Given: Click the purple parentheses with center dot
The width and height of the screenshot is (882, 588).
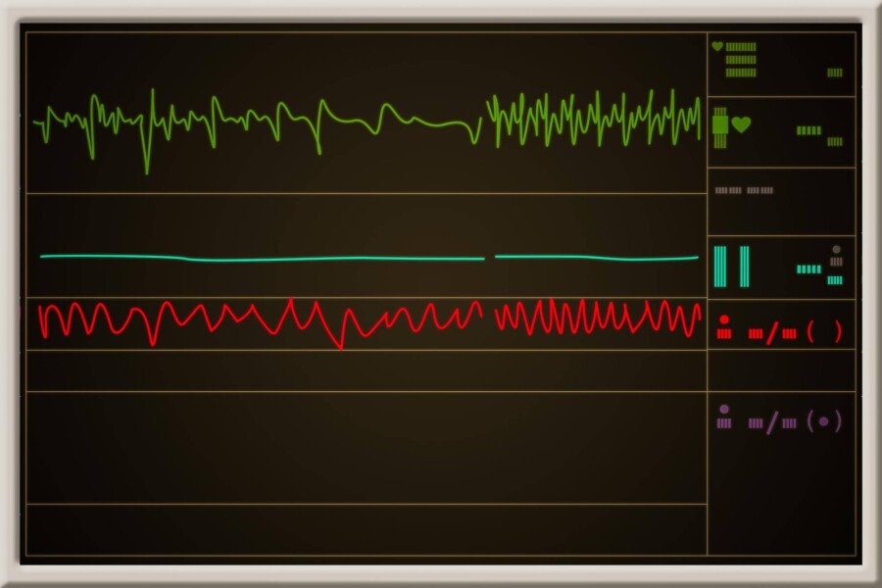Looking at the screenshot, I should coord(824,421).
